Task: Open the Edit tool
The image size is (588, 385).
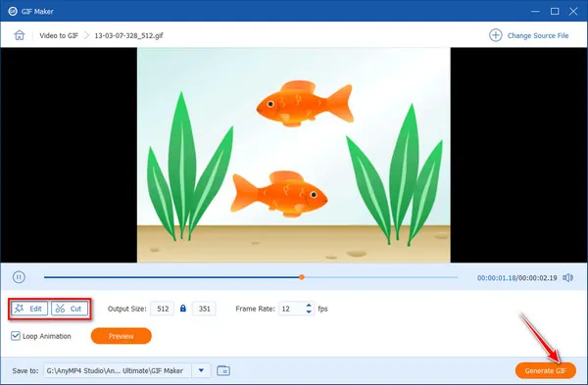Action: coord(28,309)
